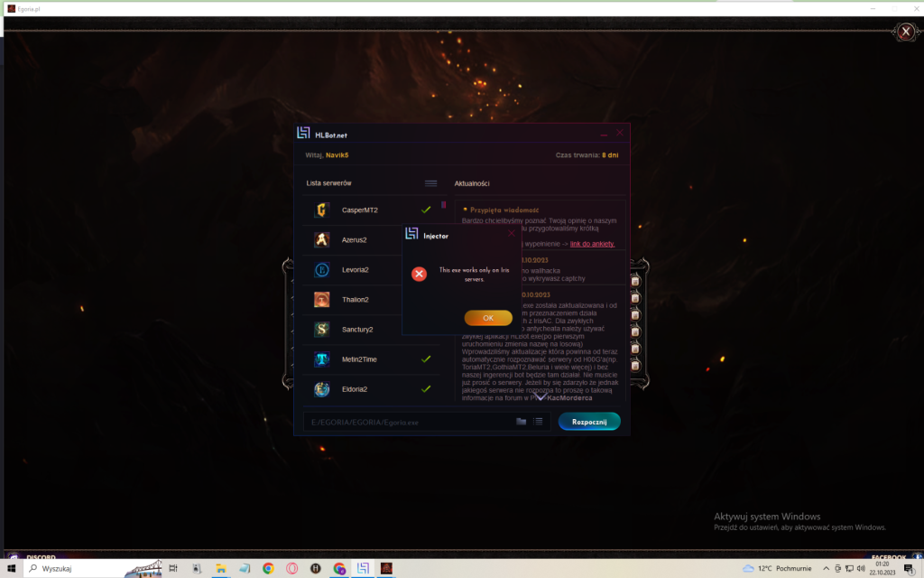Choose the Levoria2 server icon
Image resolution: width=924 pixels, height=578 pixels.
pos(322,270)
